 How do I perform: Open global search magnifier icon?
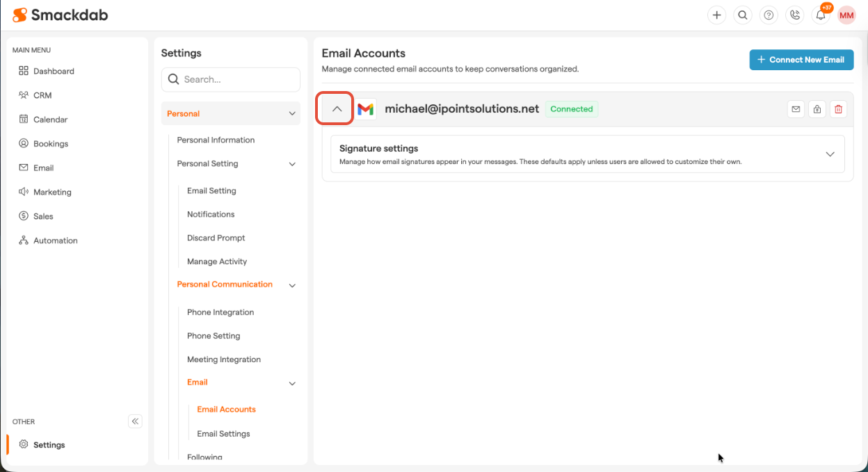point(743,15)
